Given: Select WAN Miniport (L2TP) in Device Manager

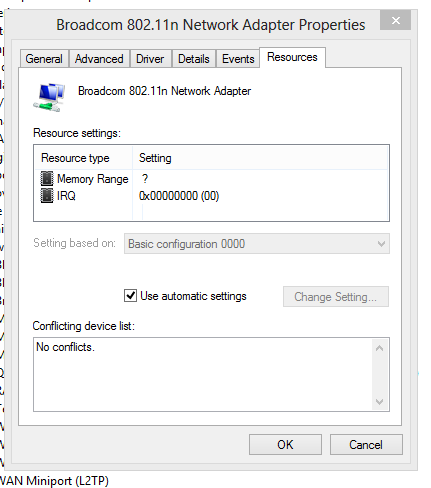Looking at the screenshot, I should [x=54, y=481].
